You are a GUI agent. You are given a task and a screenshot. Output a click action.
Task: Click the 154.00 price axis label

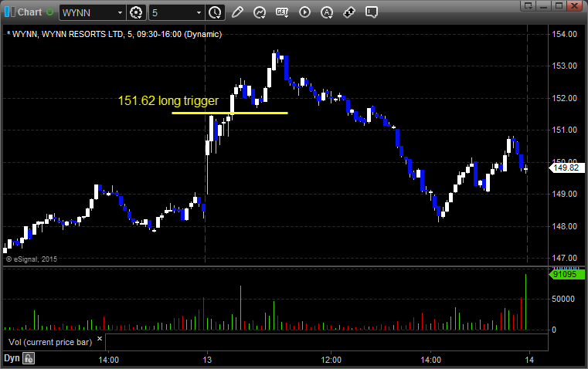click(564, 34)
